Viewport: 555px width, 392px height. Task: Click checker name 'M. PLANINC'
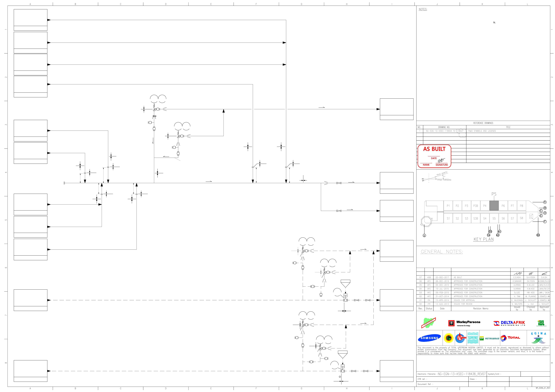pos(531,296)
